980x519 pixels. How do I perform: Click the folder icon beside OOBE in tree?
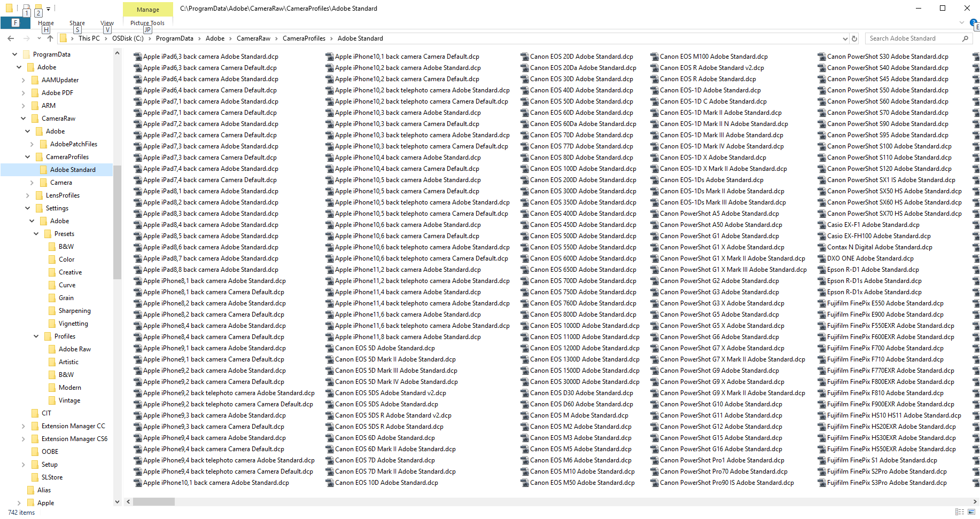(35, 452)
